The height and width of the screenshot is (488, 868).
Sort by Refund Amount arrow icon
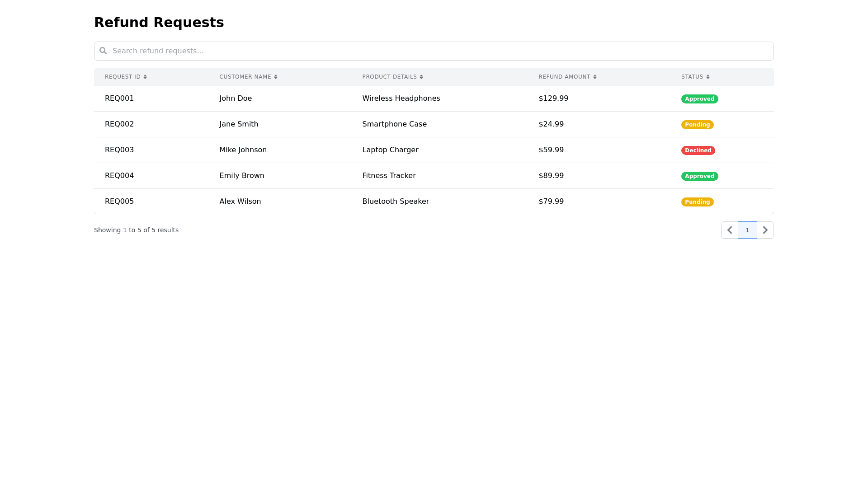click(595, 77)
